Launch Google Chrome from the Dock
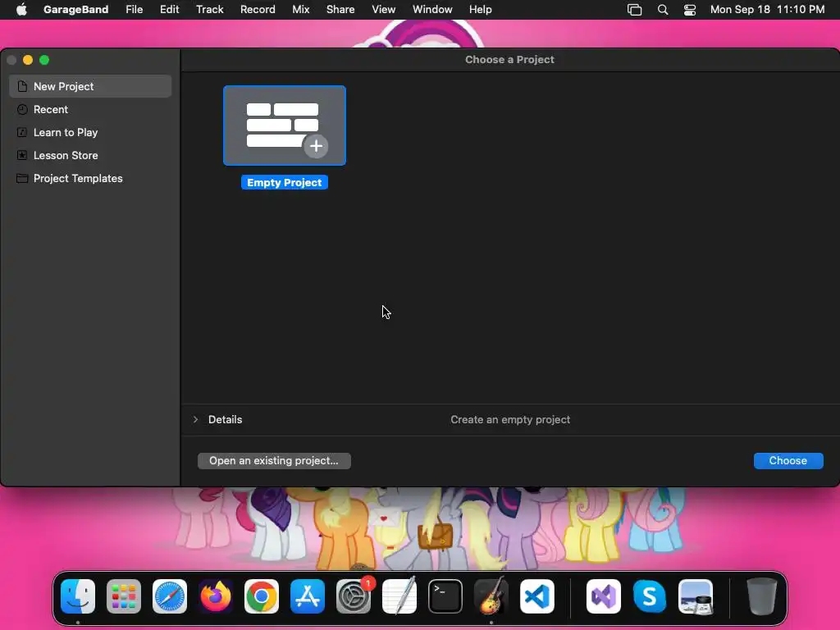This screenshot has height=630, width=840. (262, 596)
